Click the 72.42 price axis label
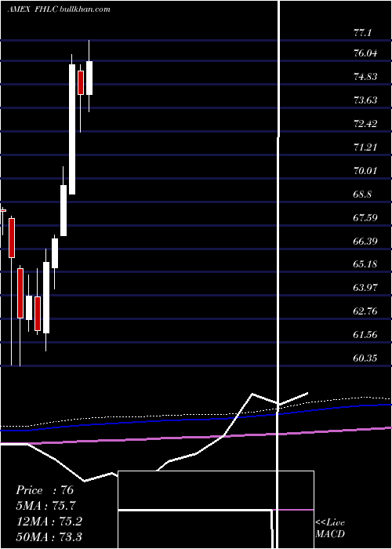392x549 pixels. tap(365, 124)
